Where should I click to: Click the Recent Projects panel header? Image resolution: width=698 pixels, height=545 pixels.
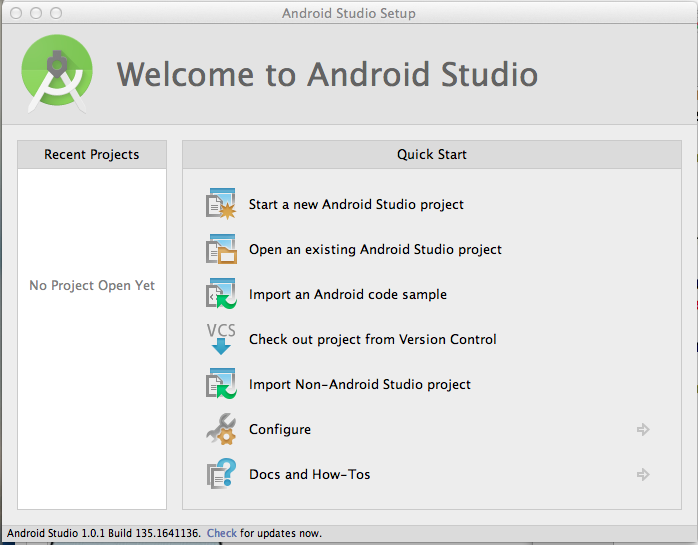[x=92, y=155]
